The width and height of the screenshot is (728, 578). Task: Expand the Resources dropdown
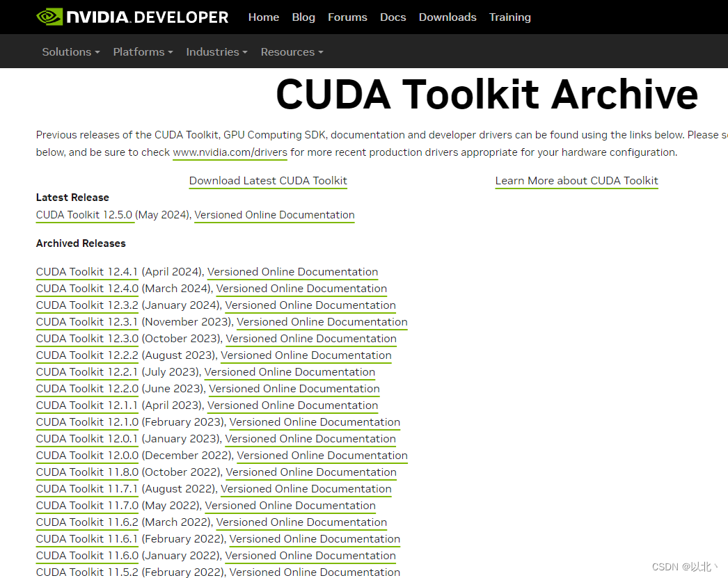(292, 52)
